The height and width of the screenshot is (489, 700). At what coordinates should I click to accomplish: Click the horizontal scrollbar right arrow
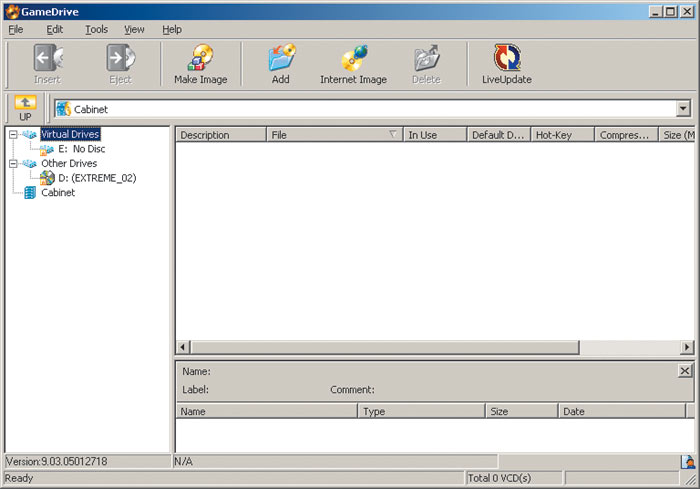688,347
